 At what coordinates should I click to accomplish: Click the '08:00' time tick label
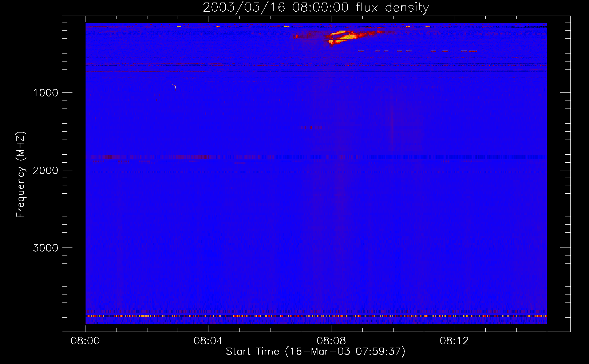click(85, 341)
